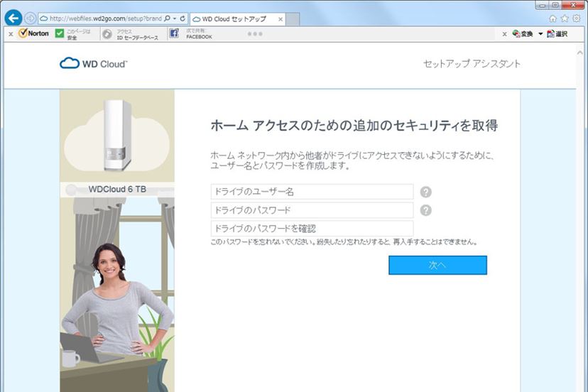Viewport: 588px width, 392px height.
Task: Click the セットアップ アシスタント heading text
Action: 472,64
